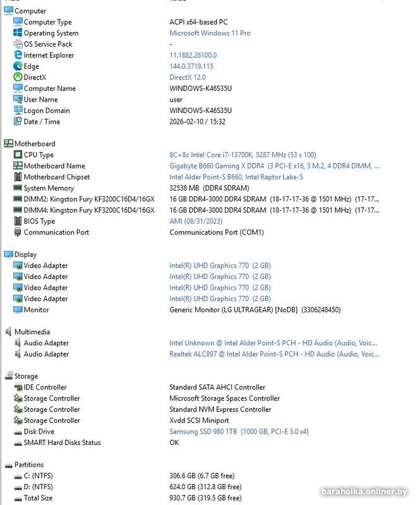Select the Generic Monitor (LG ULTRAGEAR) value
The image size is (420, 505).
255,309
